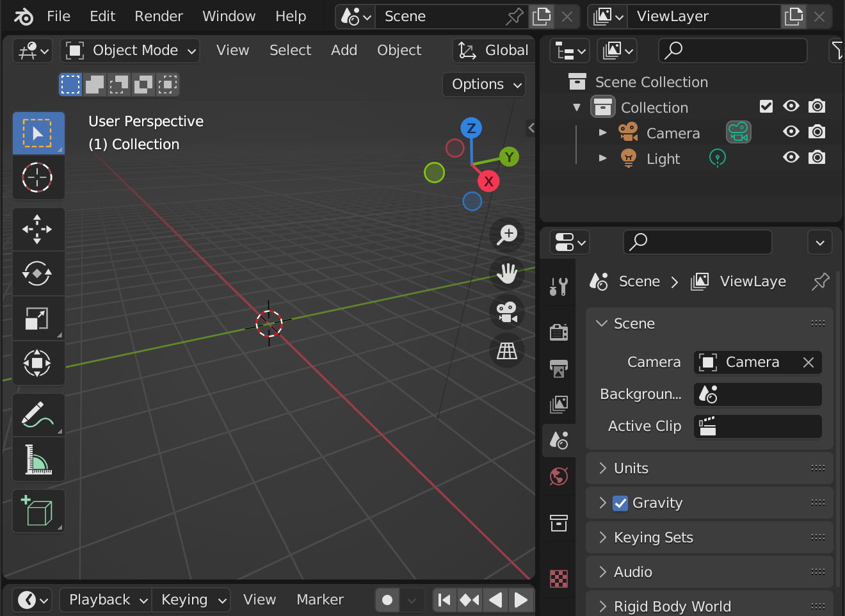The width and height of the screenshot is (845, 616).
Task: Open the View Layer properties tab
Action: tap(559, 404)
